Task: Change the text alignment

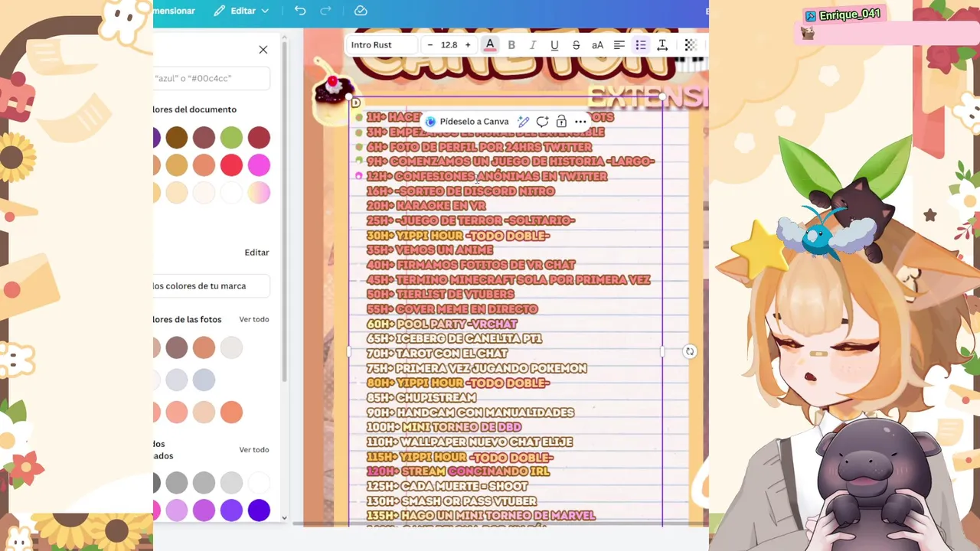Action: [619, 45]
